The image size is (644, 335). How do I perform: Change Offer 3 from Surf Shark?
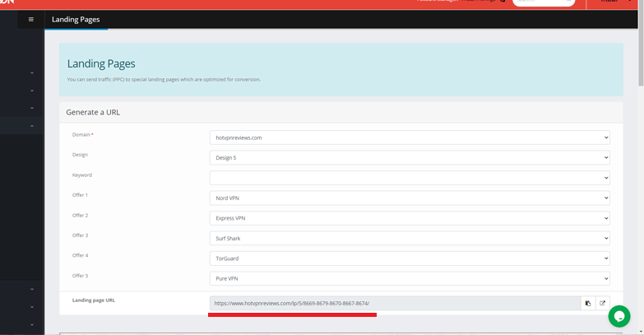coord(410,239)
